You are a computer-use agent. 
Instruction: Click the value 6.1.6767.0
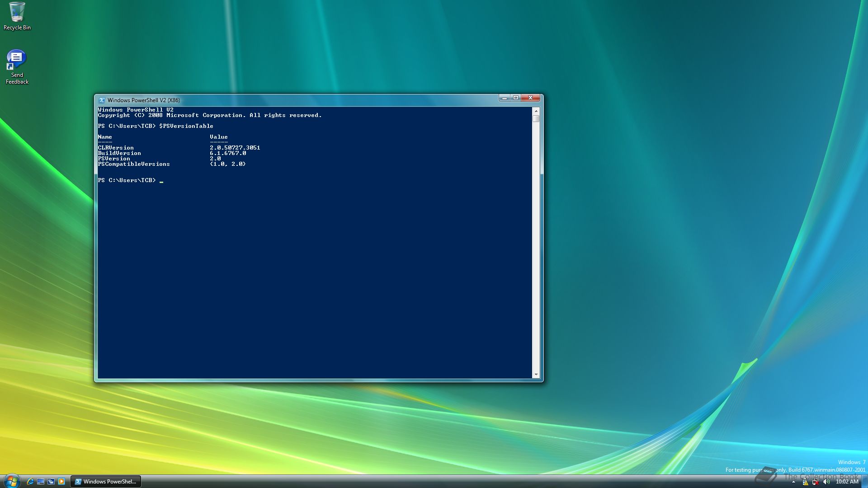pos(228,153)
